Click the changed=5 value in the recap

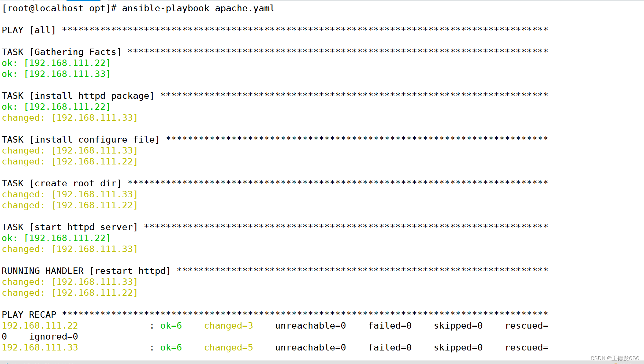tap(228, 348)
